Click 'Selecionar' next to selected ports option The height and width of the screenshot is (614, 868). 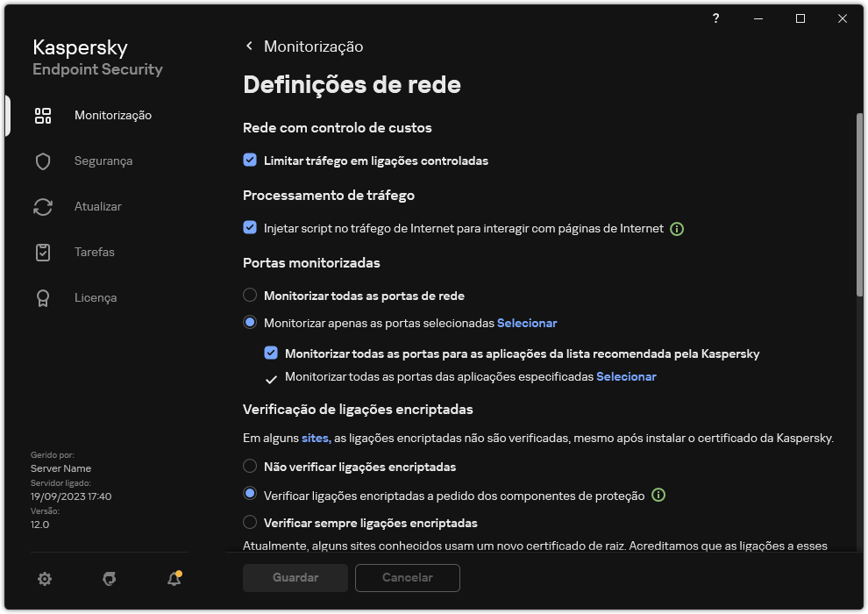click(527, 323)
